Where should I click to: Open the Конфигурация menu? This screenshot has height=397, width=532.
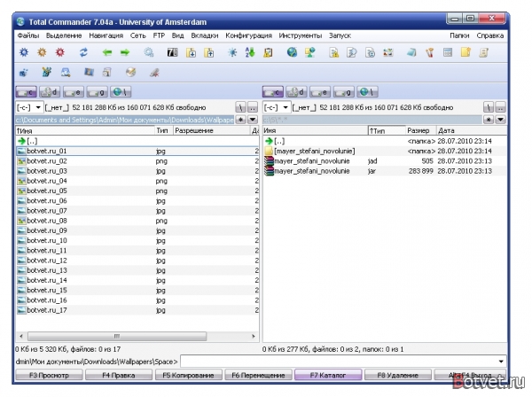(248, 35)
